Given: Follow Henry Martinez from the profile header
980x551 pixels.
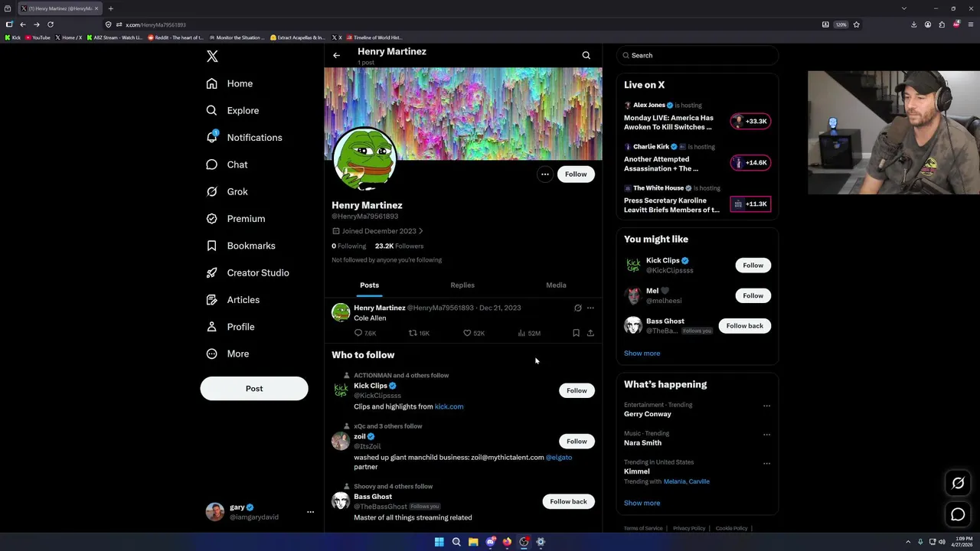Looking at the screenshot, I should pos(576,174).
